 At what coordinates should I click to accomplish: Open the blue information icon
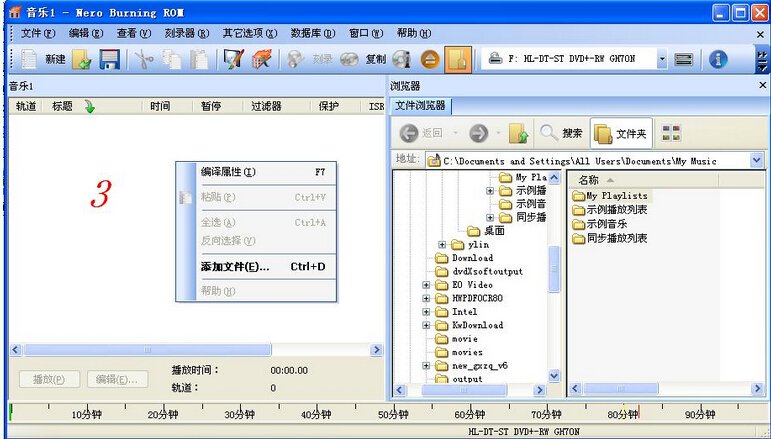718,59
